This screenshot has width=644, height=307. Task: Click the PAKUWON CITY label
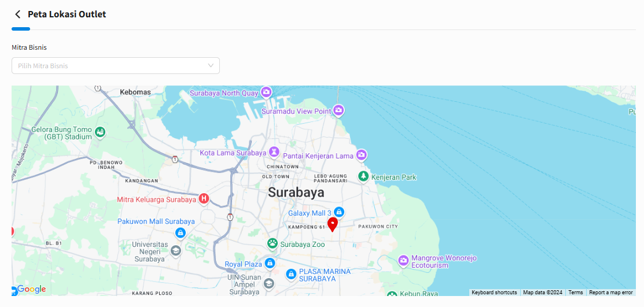(378, 227)
